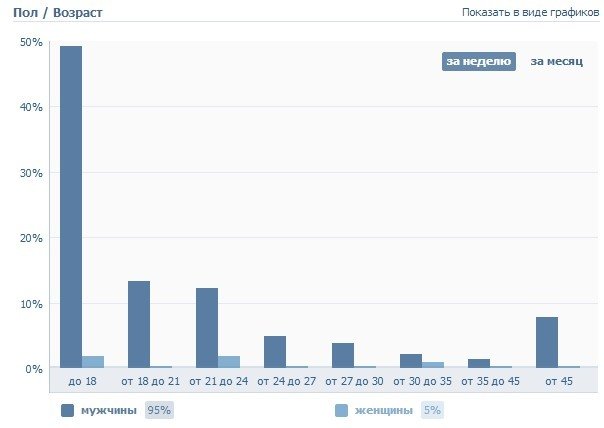Click the male bar for 'от 21 до 24'
Viewport: 604px width, 428px height.
[x=207, y=328]
